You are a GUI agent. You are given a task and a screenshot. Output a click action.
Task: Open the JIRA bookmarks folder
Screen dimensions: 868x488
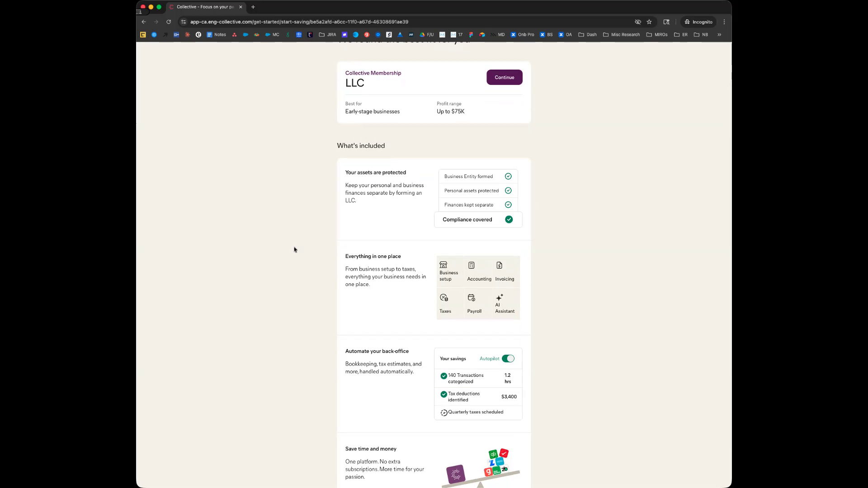click(327, 34)
